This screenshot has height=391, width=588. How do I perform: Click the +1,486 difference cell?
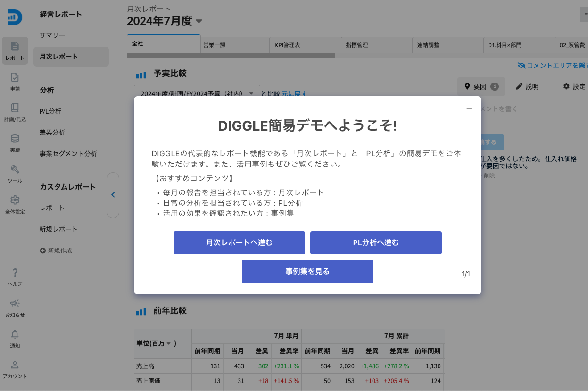pos(369,366)
